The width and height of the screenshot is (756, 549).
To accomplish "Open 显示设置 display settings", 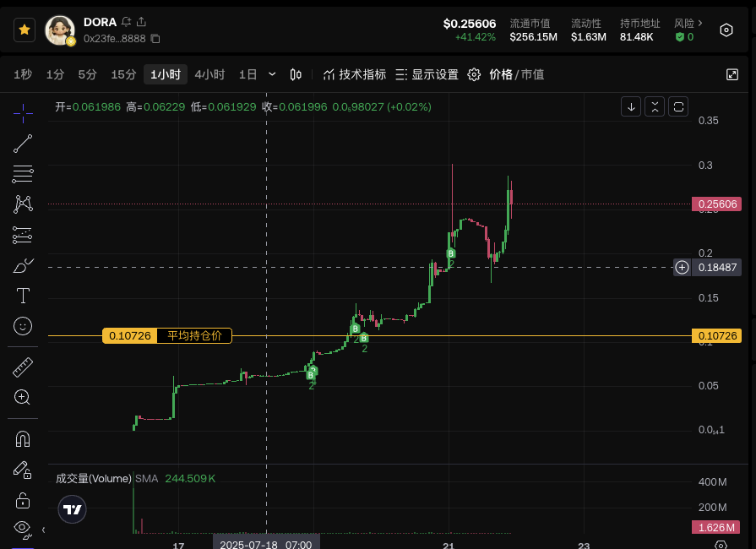I will (427, 74).
